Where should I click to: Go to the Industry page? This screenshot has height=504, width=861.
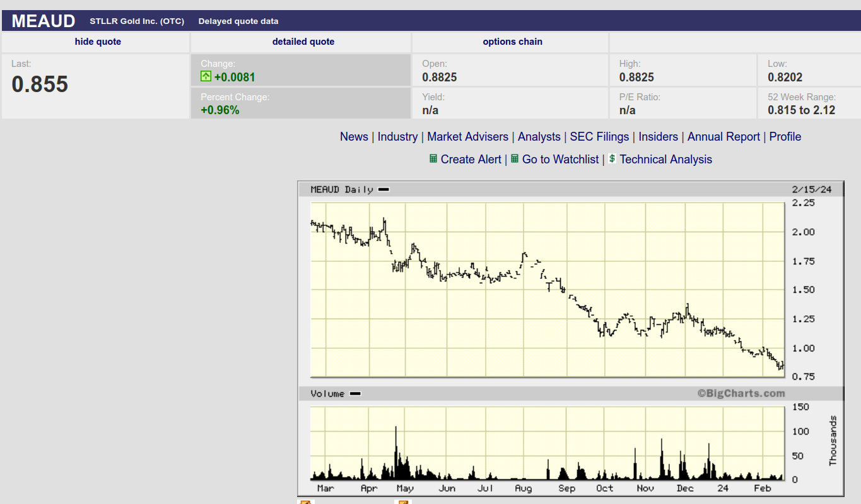[397, 137]
